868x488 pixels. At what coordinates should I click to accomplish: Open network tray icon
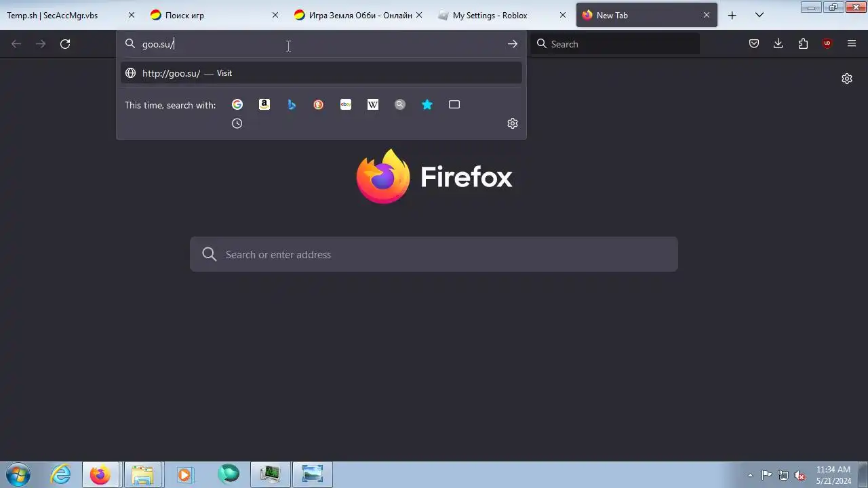coord(783,475)
